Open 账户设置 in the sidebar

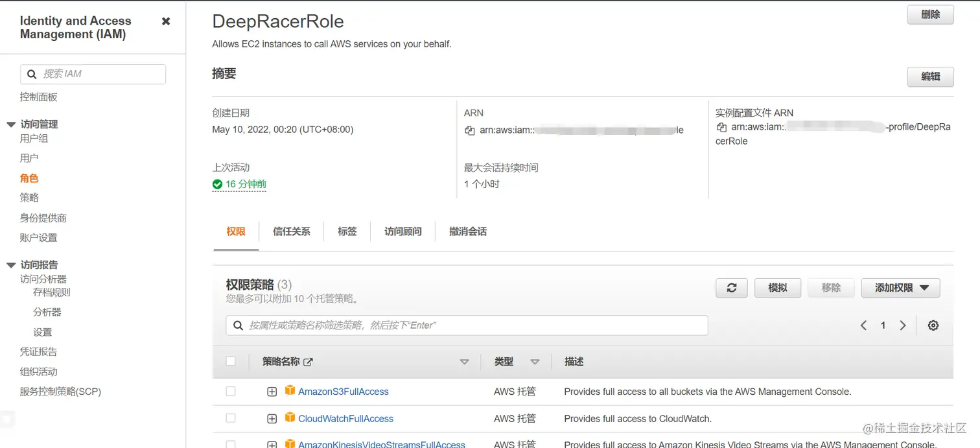pyautogui.click(x=39, y=238)
